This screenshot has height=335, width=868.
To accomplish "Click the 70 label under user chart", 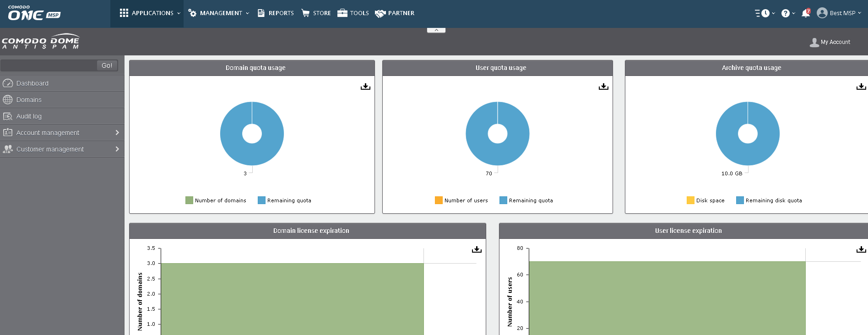I will pos(489,173).
